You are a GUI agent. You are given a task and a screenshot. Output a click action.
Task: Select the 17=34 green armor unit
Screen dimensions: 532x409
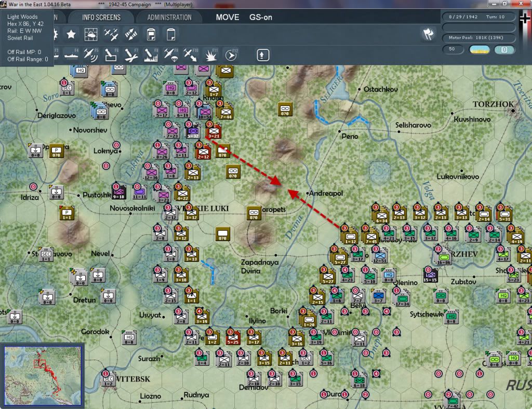click(x=402, y=298)
